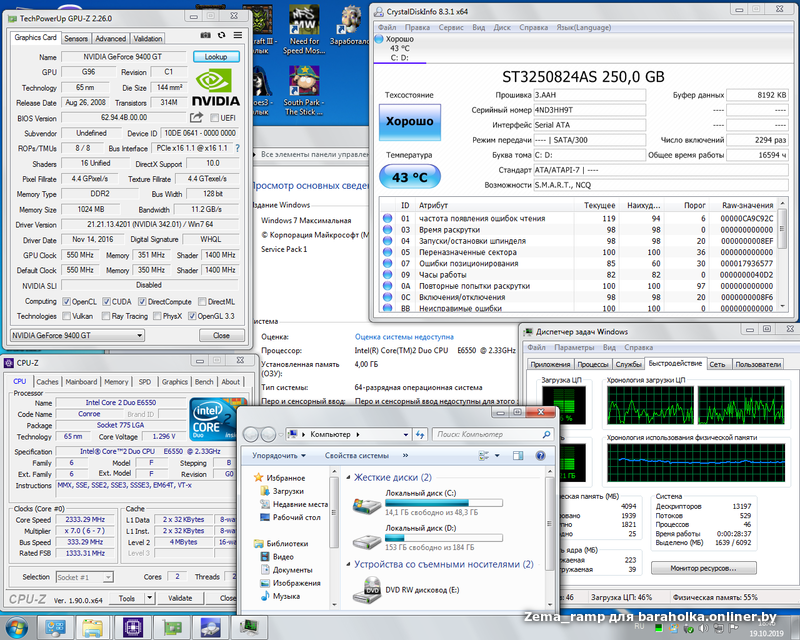The image size is (800, 640).
Task: Show more Explorer toolbar commands chevron
Action: coord(406,455)
